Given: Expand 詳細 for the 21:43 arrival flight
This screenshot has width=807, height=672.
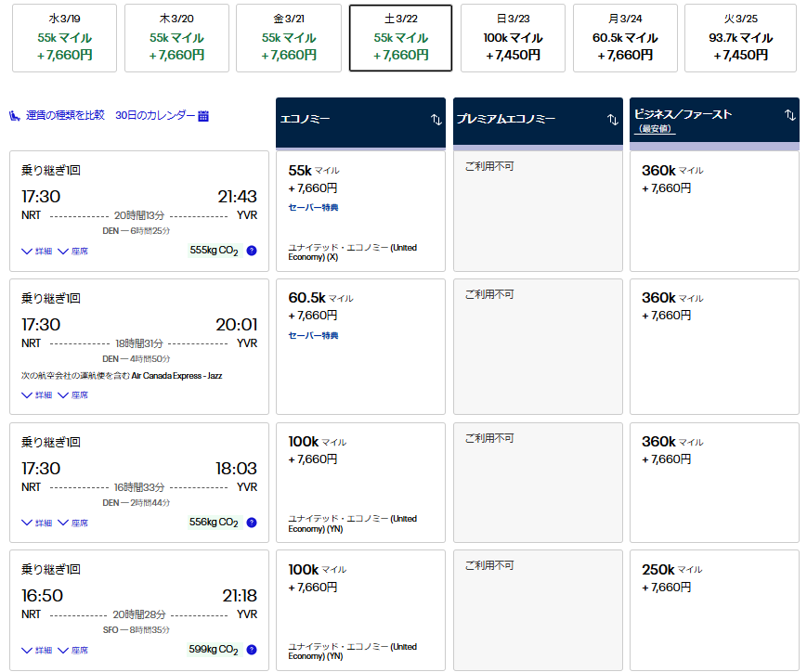Looking at the screenshot, I should (x=37, y=251).
